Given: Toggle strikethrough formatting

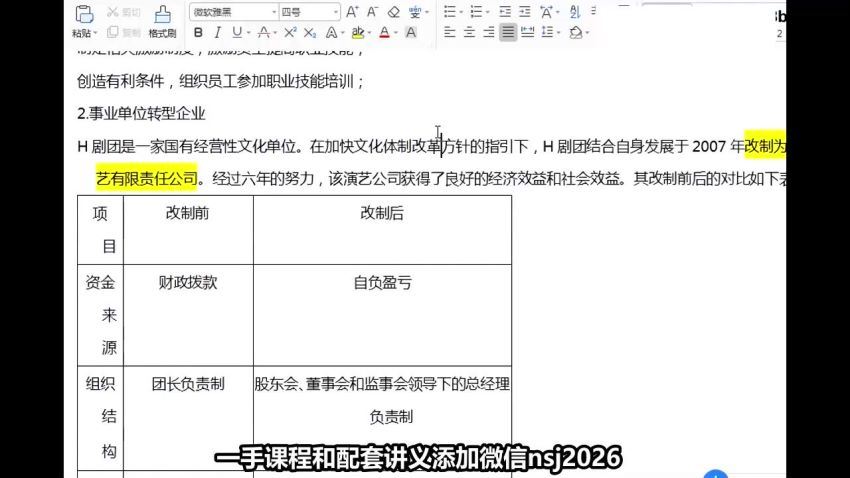Looking at the screenshot, I should (x=263, y=33).
